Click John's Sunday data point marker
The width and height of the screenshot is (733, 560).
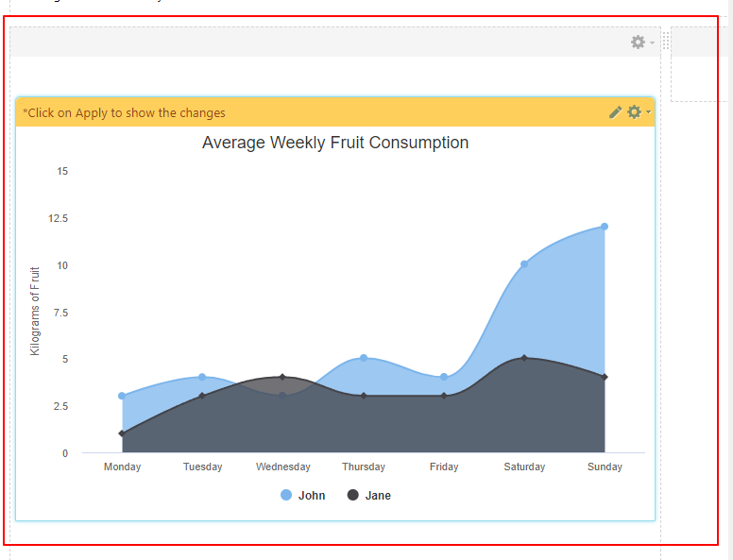(x=605, y=227)
